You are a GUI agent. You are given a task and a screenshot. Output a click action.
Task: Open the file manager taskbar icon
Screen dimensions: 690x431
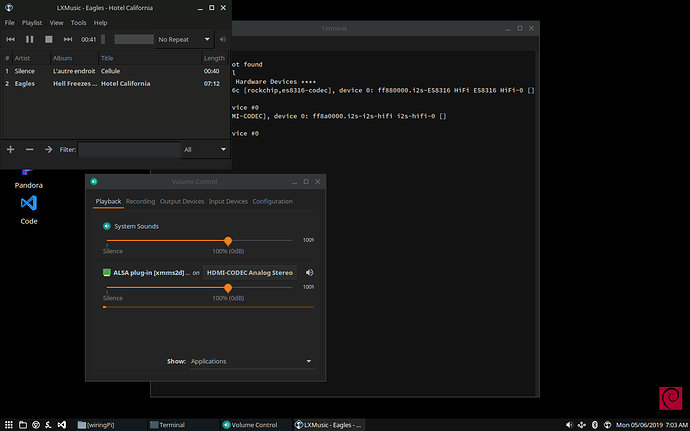[x=23, y=425]
